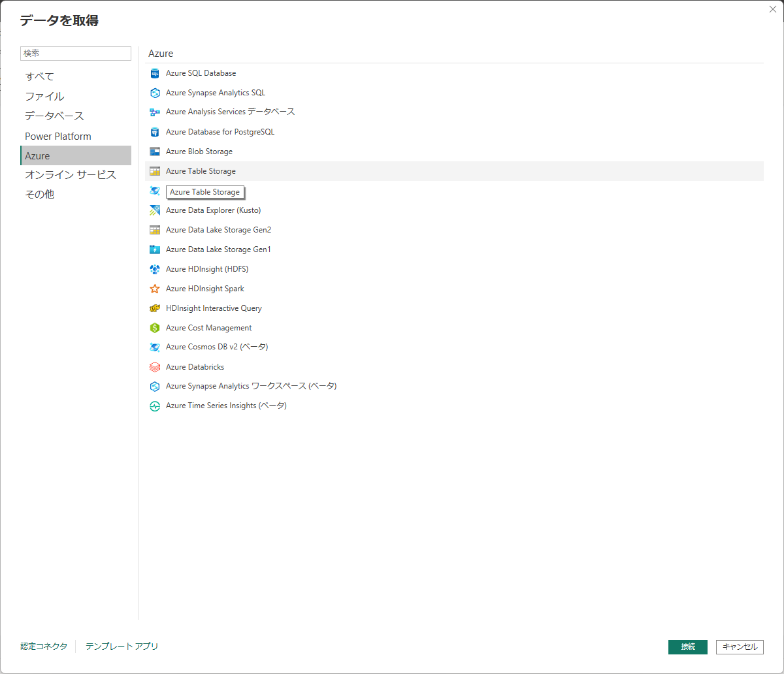Click the Azure Blob Storage icon
This screenshot has height=674, width=784.
(155, 152)
